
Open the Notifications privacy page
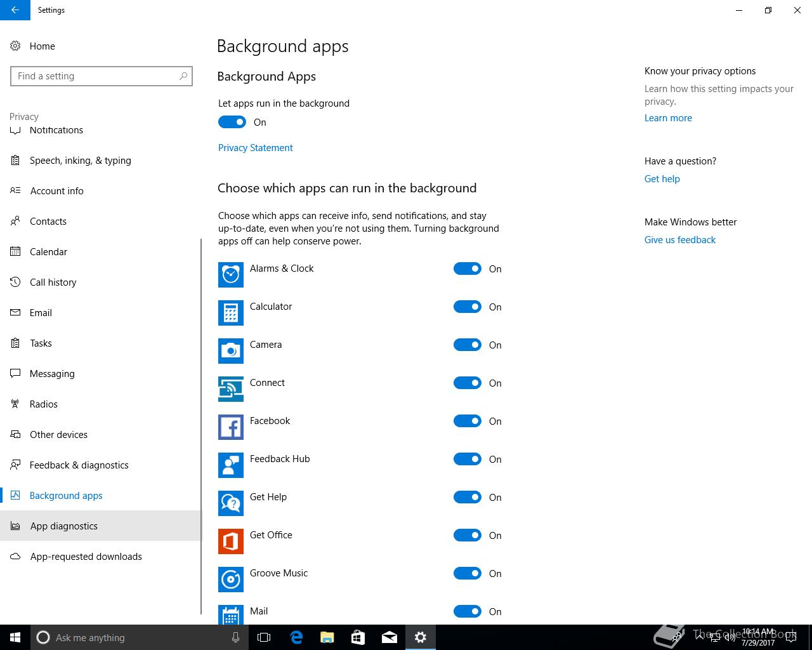pos(100,130)
